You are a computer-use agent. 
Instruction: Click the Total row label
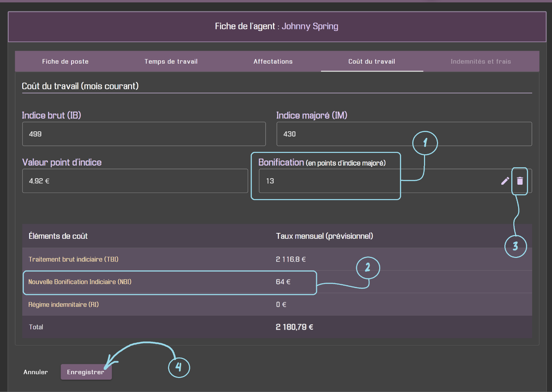point(36,327)
